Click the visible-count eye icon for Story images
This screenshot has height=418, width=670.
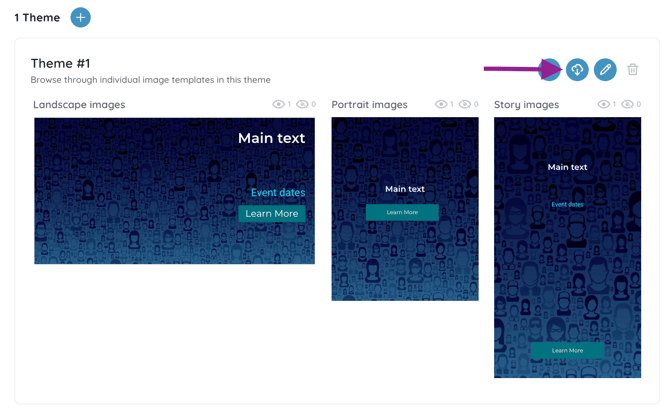tap(603, 104)
